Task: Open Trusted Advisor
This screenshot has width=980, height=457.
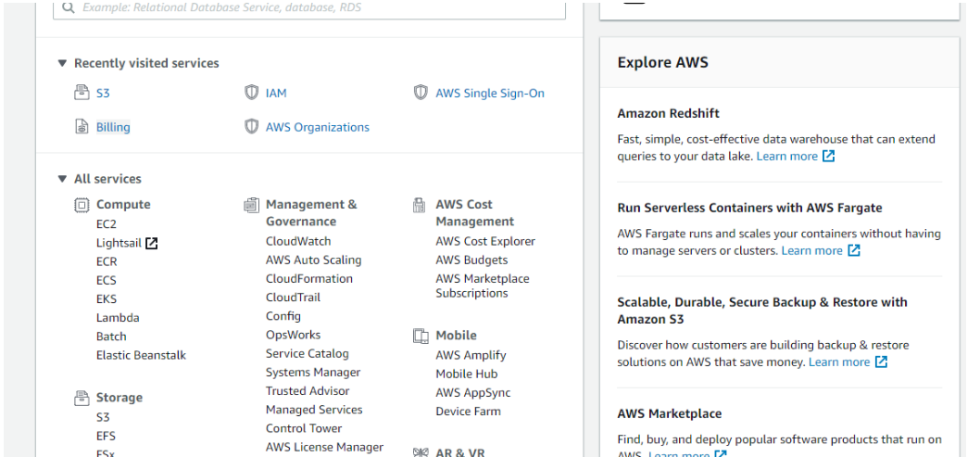Action: click(x=308, y=391)
